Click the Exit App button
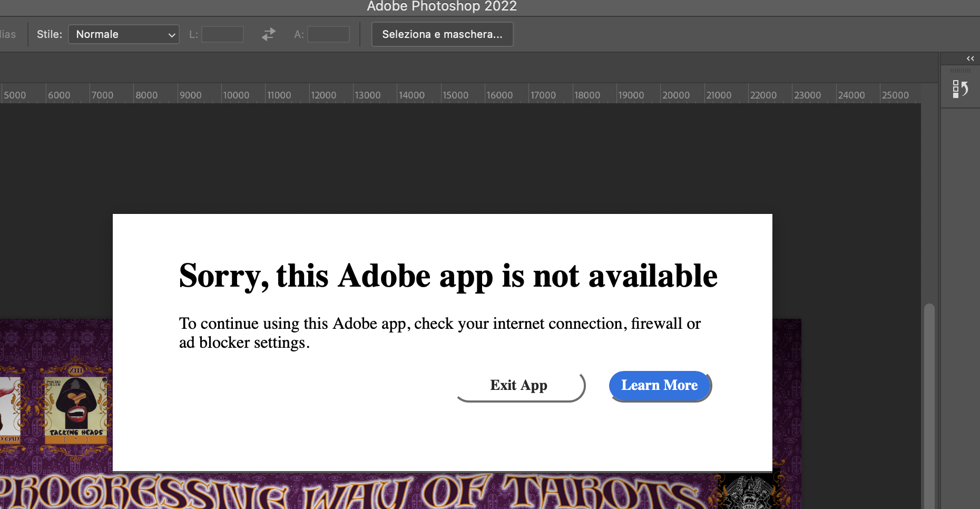This screenshot has height=509, width=980. coord(521,386)
